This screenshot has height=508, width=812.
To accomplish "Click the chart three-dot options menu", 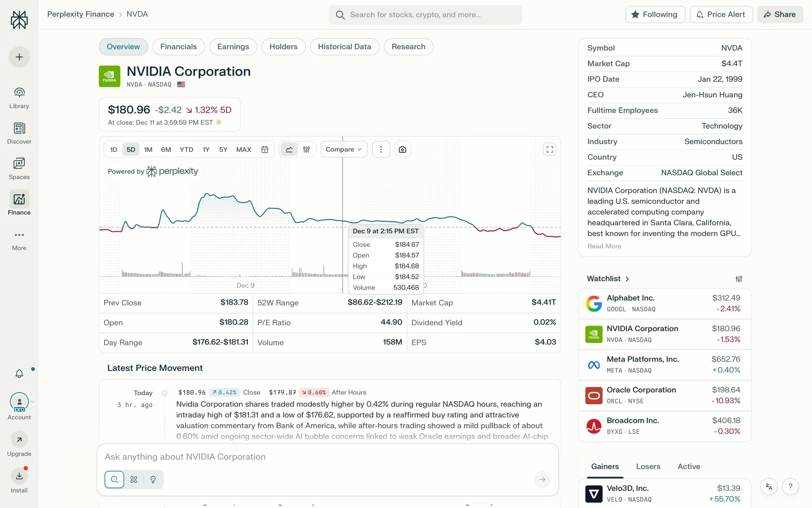I will [x=381, y=149].
